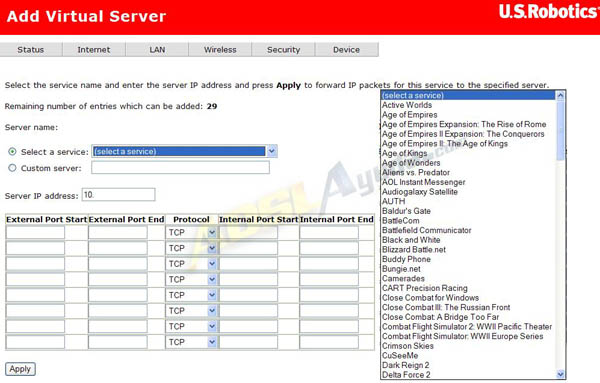Select 'Black and White' service

click(x=468, y=240)
